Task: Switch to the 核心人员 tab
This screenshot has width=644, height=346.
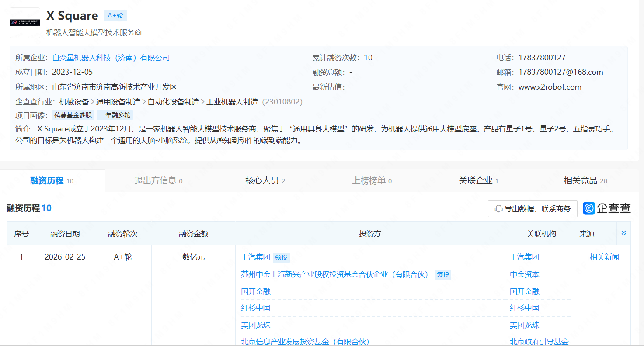Action: tap(265, 181)
